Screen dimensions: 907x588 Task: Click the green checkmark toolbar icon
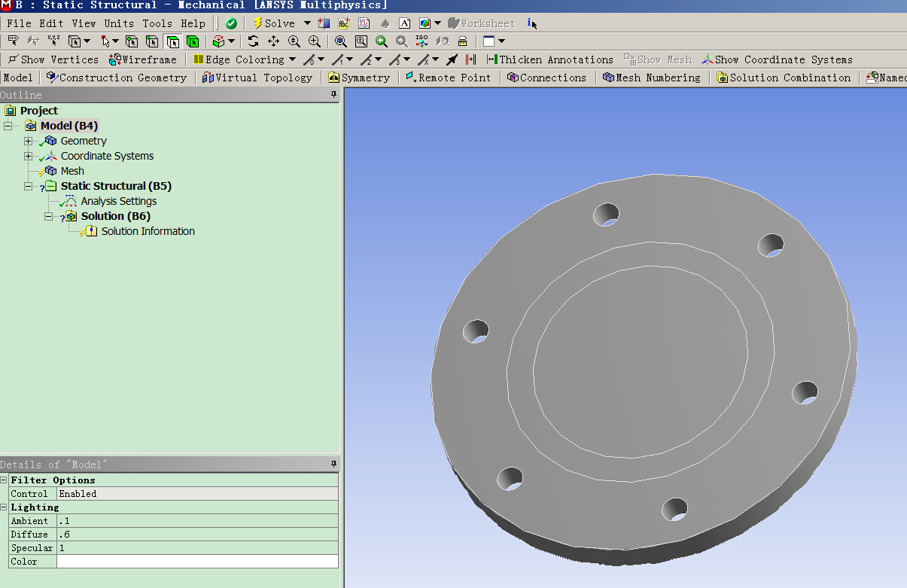(231, 23)
